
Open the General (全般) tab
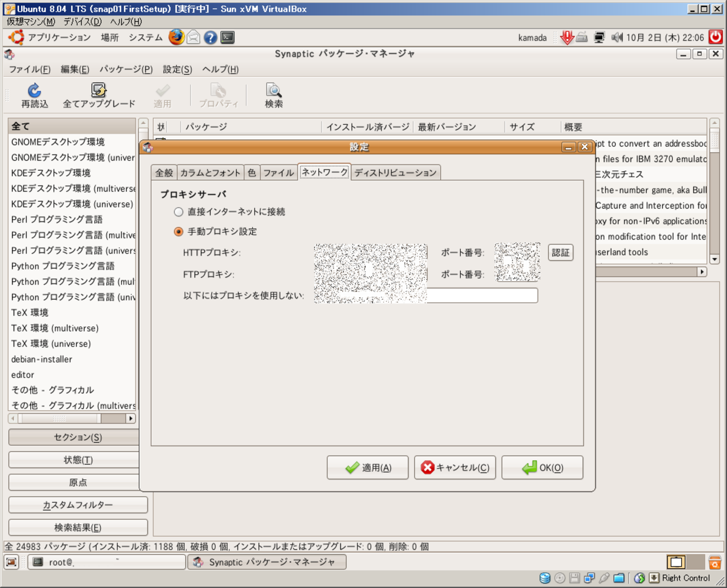(164, 173)
